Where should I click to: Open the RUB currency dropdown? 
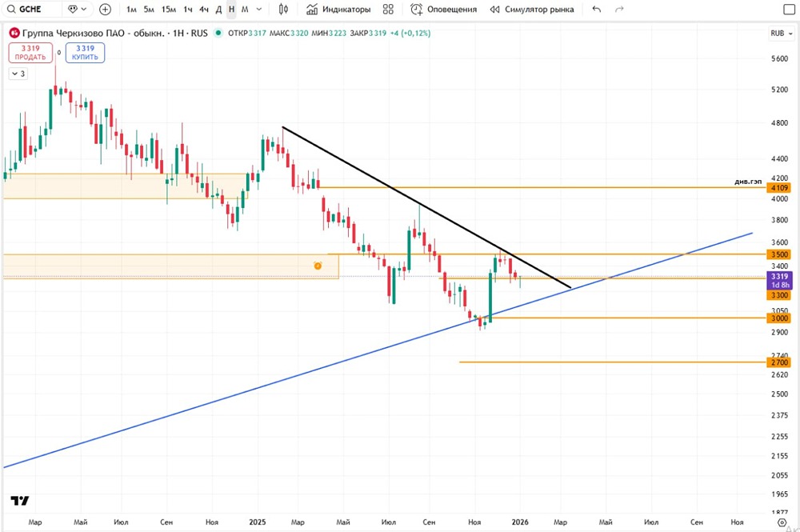click(x=782, y=33)
